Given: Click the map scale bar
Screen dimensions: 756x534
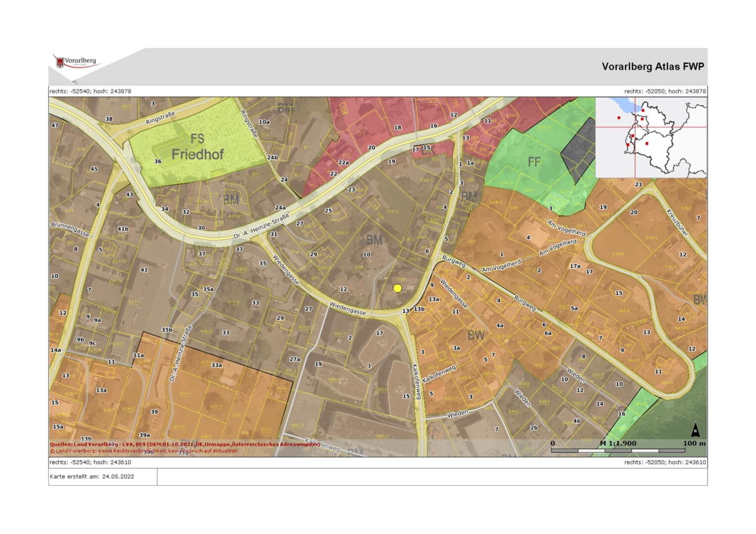Looking at the screenshot, I should point(617,450).
